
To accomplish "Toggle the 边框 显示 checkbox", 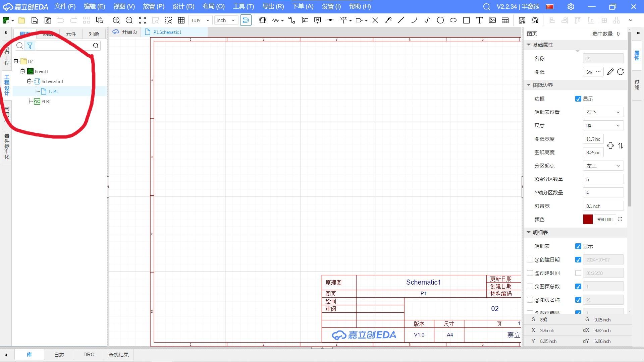I will point(578,99).
